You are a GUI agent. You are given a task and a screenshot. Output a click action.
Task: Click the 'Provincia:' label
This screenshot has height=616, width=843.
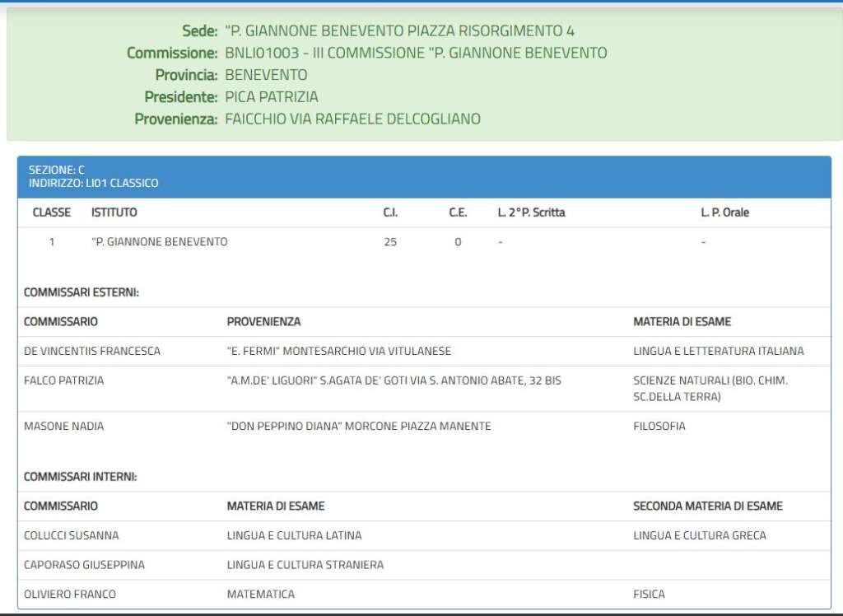tap(187, 75)
